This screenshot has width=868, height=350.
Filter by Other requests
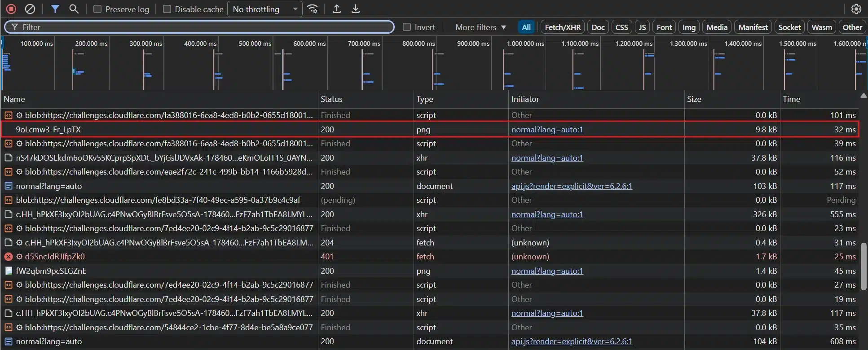pyautogui.click(x=852, y=27)
